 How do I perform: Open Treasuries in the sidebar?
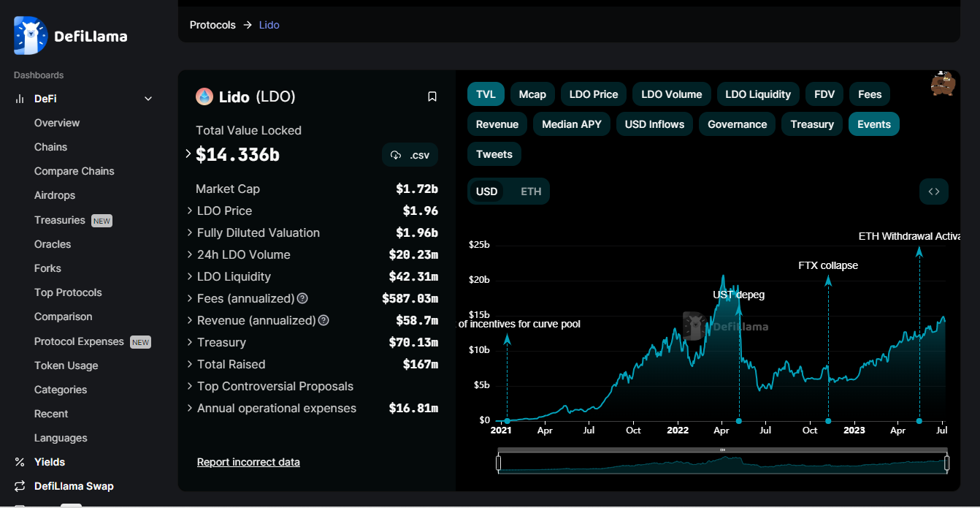click(60, 220)
